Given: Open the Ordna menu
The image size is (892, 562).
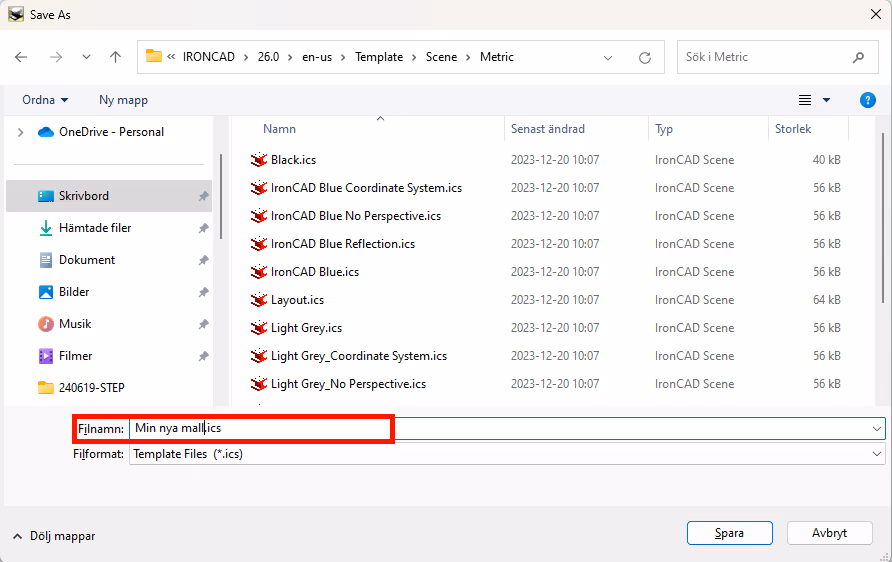Looking at the screenshot, I should coord(45,100).
